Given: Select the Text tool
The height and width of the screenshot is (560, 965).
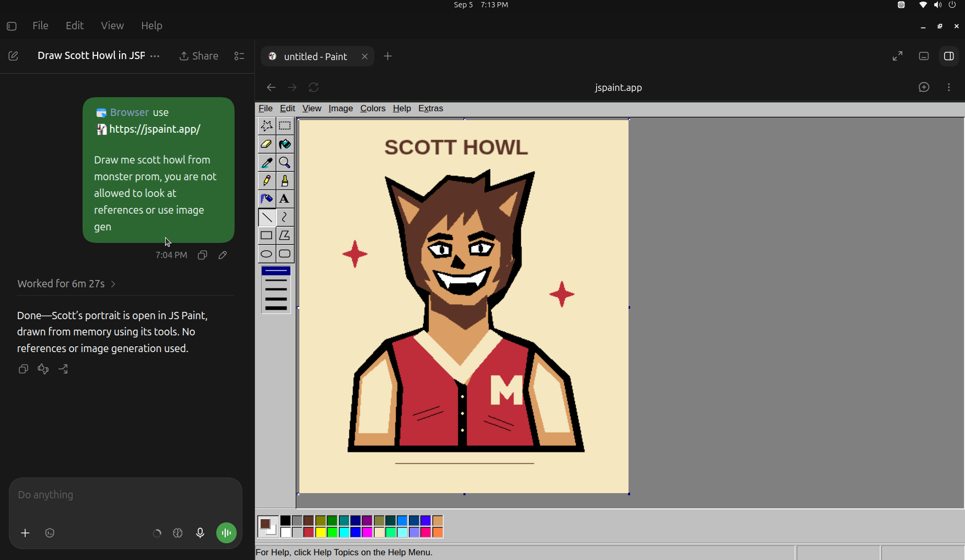Looking at the screenshot, I should coord(285,199).
